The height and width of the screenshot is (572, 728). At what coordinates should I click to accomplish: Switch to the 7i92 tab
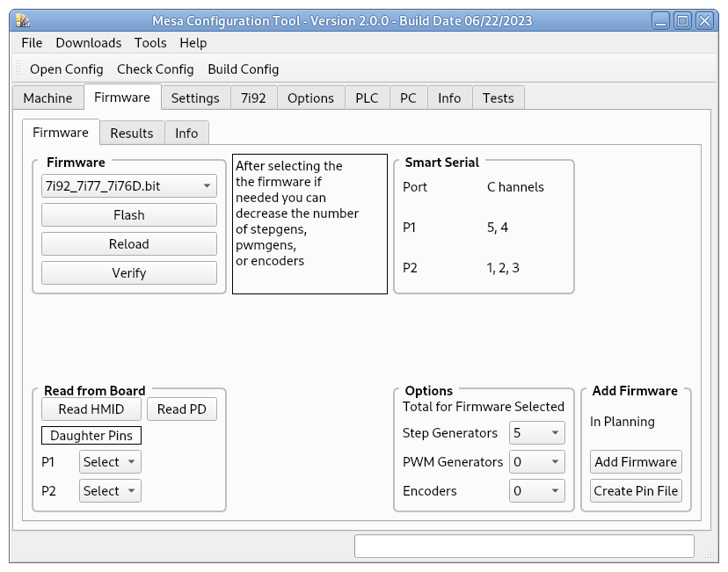(253, 98)
